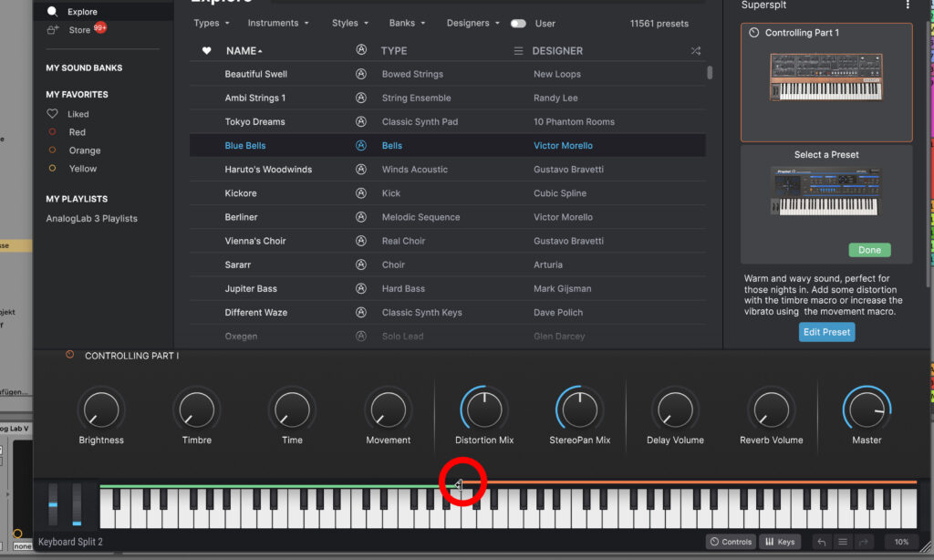This screenshot has height=560, width=934.
Task: Click the Master volume knob
Action: click(867, 410)
